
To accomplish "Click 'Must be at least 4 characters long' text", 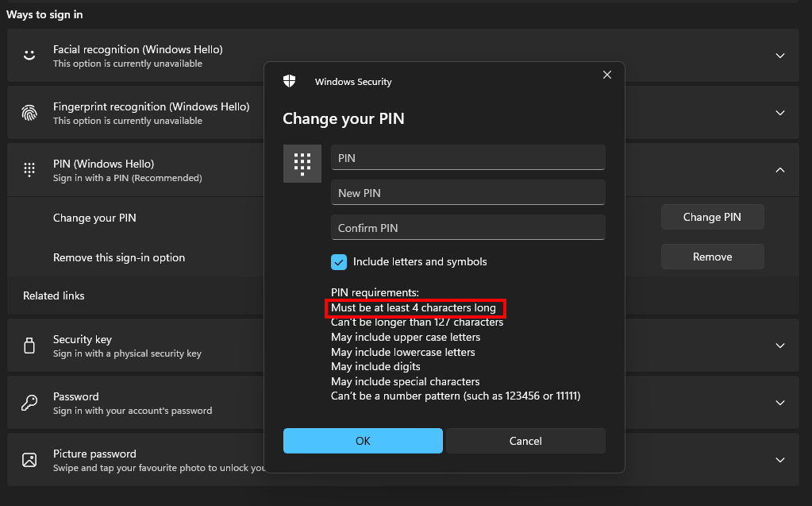I will [x=414, y=308].
